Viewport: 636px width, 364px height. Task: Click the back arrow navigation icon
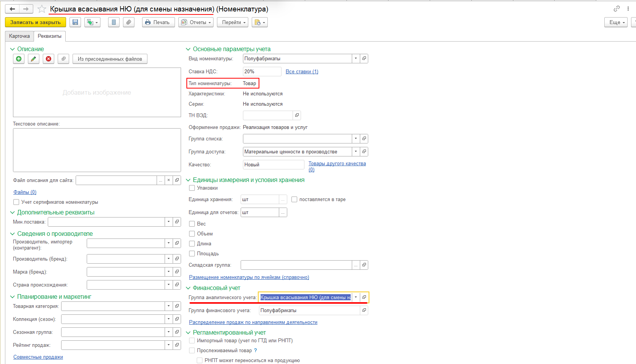coord(12,9)
